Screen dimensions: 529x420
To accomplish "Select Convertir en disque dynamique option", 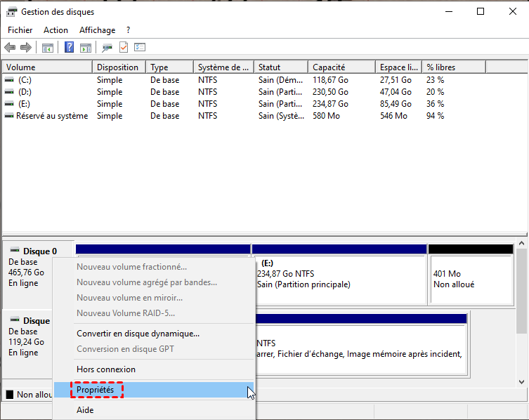I will coord(138,334).
